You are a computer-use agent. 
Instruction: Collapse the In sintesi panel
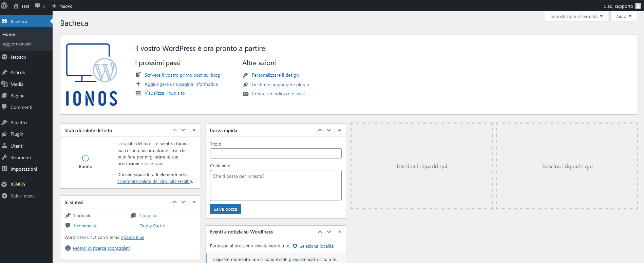pos(194,202)
